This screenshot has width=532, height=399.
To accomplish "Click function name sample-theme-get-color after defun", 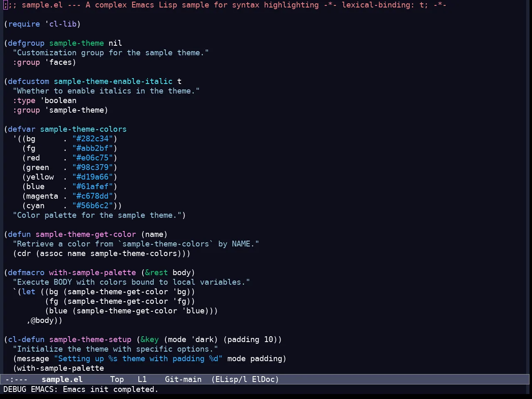I will tap(86, 234).
